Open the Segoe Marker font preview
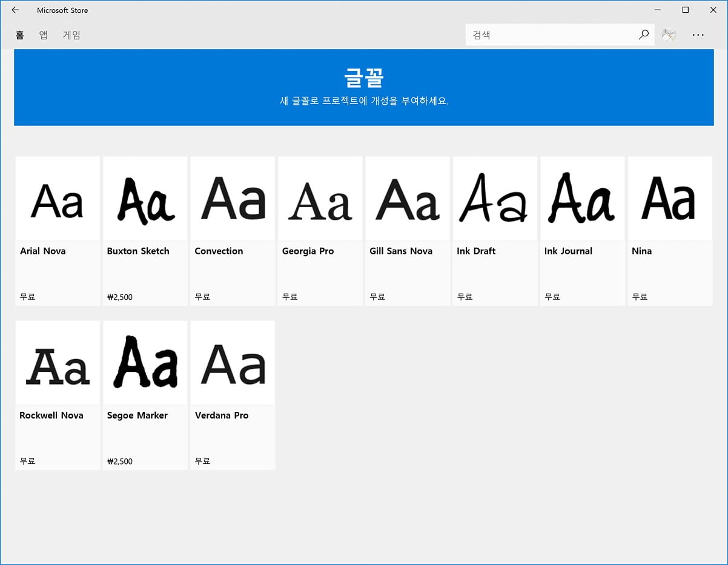This screenshot has width=728, height=565. (x=145, y=363)
